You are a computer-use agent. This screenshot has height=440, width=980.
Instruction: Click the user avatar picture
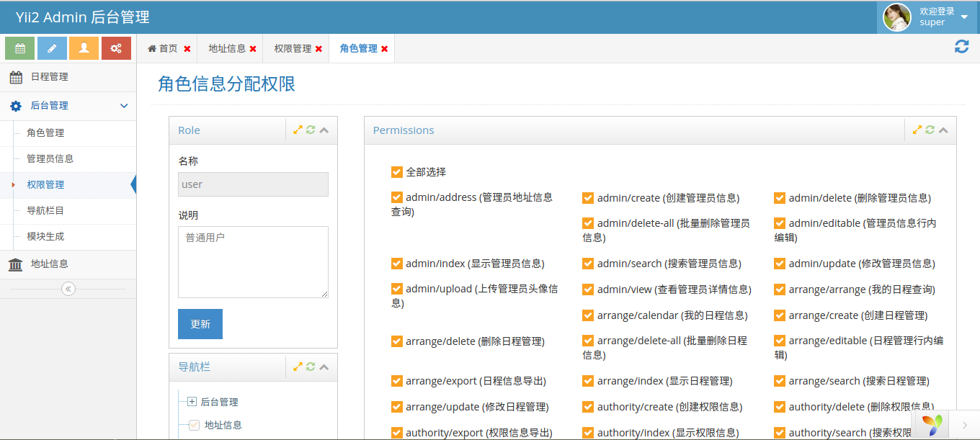[x=897, y=17]
